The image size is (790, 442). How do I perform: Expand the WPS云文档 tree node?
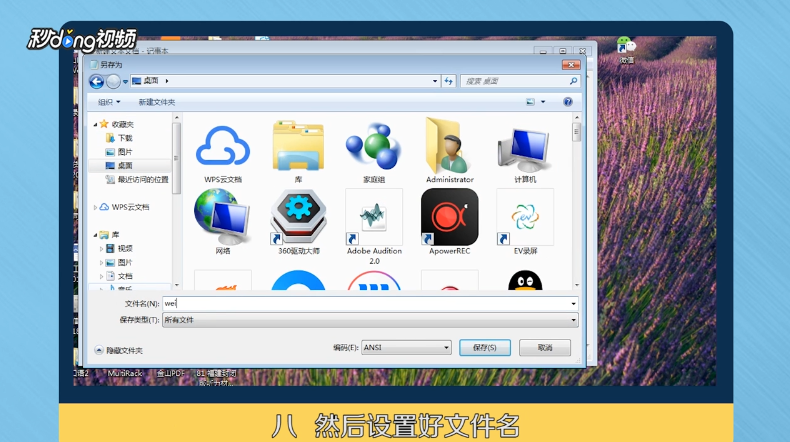pos(95,207)
